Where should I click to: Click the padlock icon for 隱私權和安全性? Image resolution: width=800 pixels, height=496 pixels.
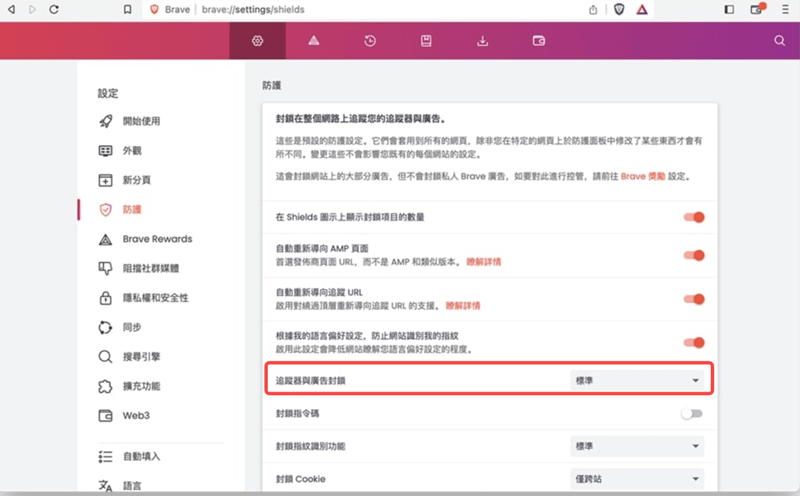pos(106,298)
